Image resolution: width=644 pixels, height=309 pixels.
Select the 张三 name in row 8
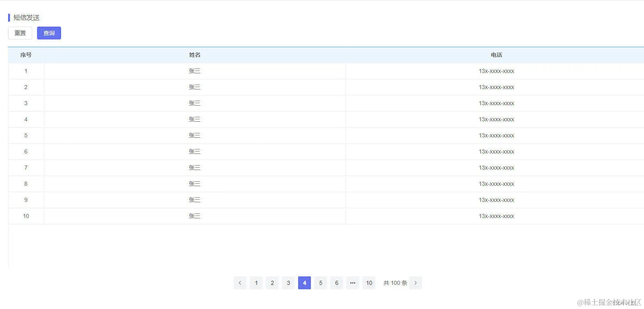tap(195, 184)
